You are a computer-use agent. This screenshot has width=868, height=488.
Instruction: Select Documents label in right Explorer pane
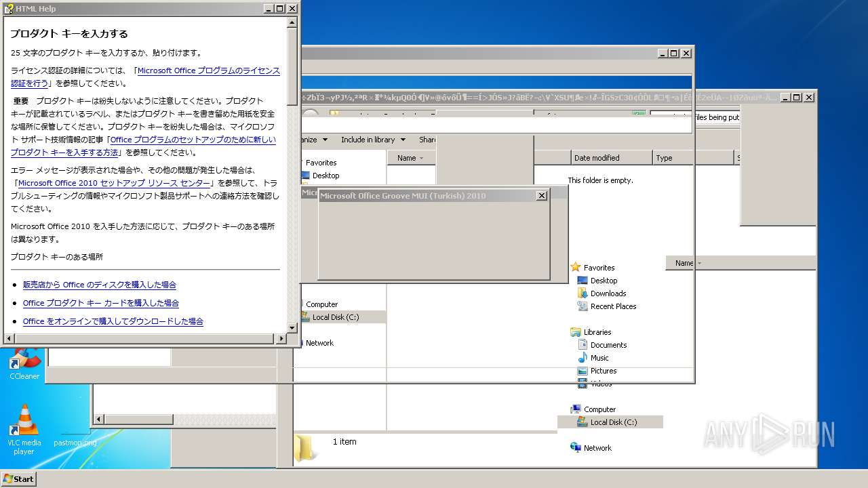(x=608, y=345)
